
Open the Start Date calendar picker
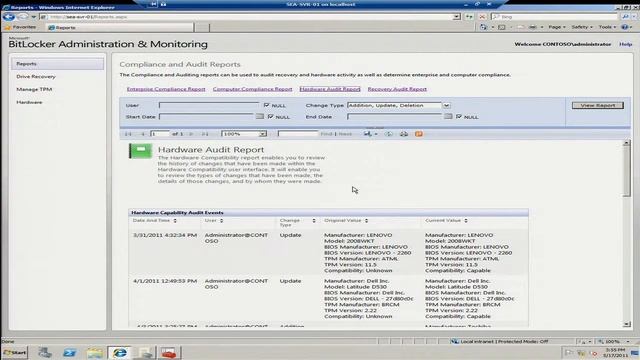click(260, 116)
